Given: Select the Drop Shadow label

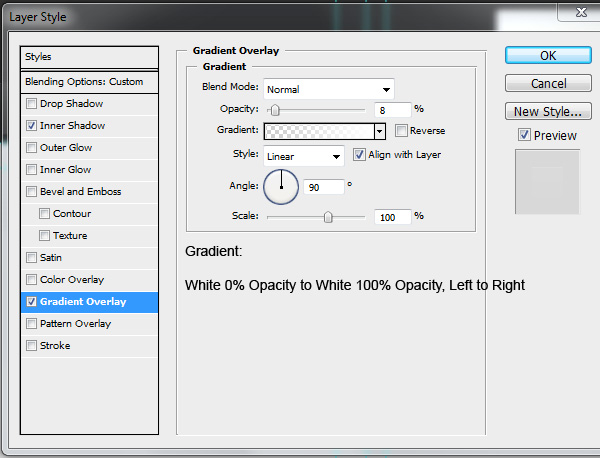Looking at the screenshot, I should (72, 104).
